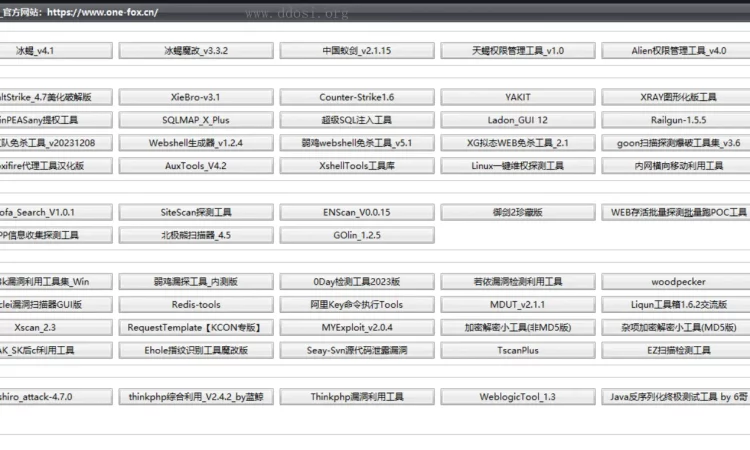Open EZ扫描检测工具
This screenshot has height=450, width=750.
pos(676,351)
